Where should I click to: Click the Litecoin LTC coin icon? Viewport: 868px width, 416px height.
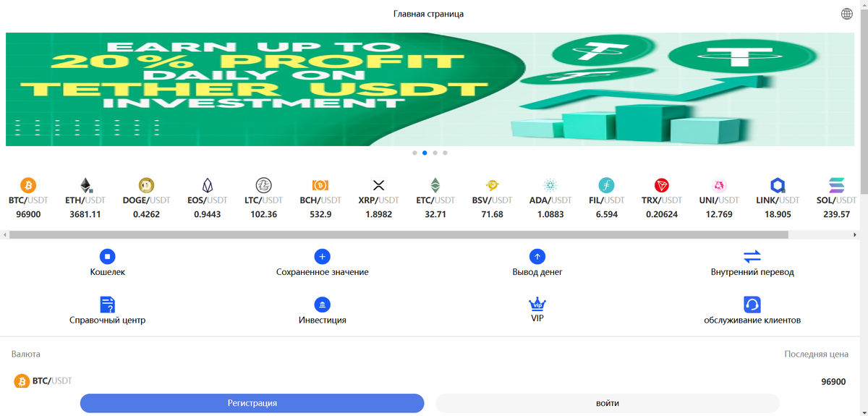[263, 185]
